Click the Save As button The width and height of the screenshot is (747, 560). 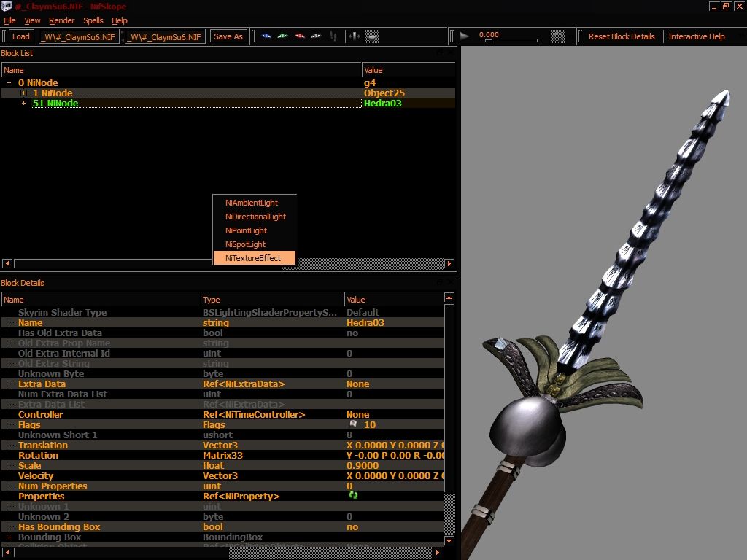[228, 36]
